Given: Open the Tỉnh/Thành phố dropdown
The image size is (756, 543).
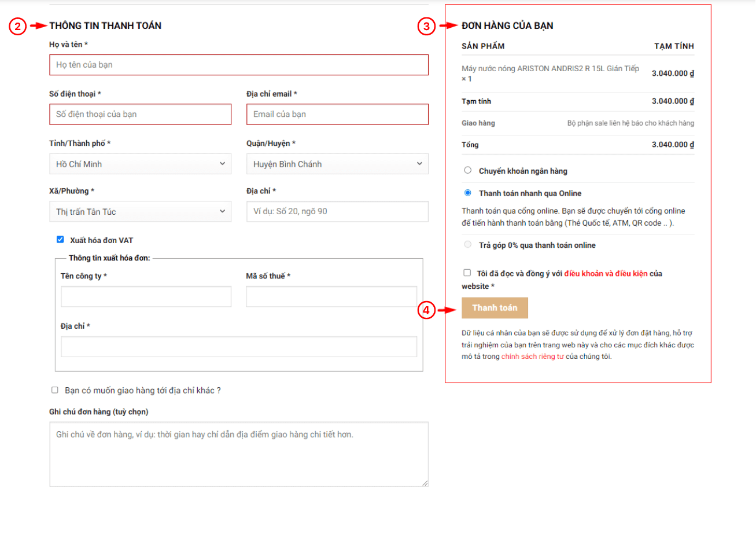Looking at the screenshot, I should pyautogui.click(x=140, y=164).
